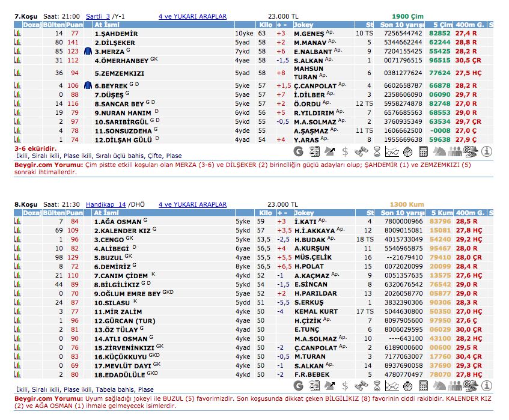Screen dimensions: 509x420
Task: Click the 4 ve YUKARI ARAPLAR link in race 7
Action: [x=192, y=16]
